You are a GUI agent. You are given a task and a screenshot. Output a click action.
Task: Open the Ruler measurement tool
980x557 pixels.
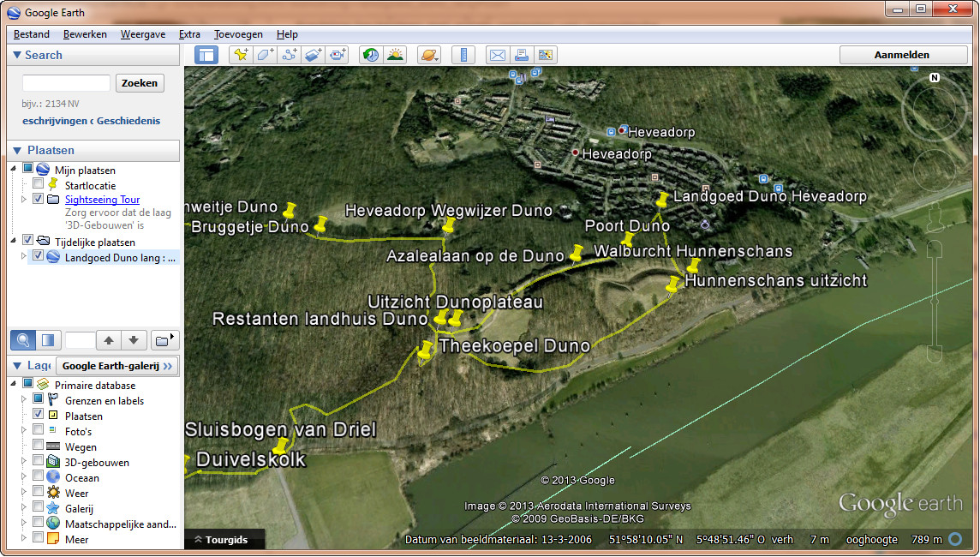coord(463,54)
